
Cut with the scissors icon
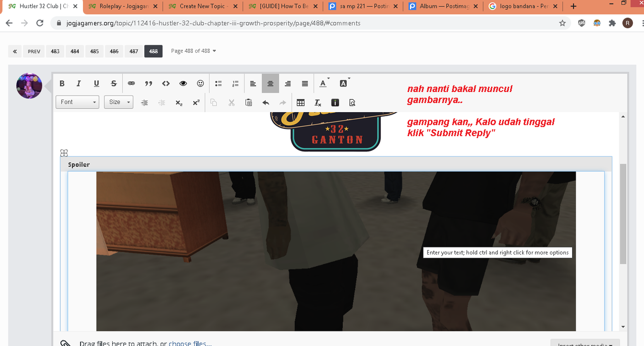point(231,103)
